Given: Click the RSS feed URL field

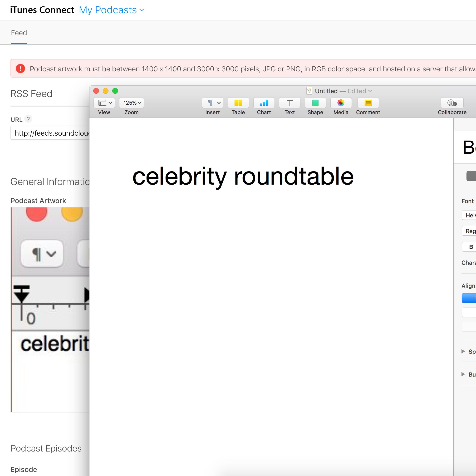Looking at the screenshot, I should click(x=50, y=133).
